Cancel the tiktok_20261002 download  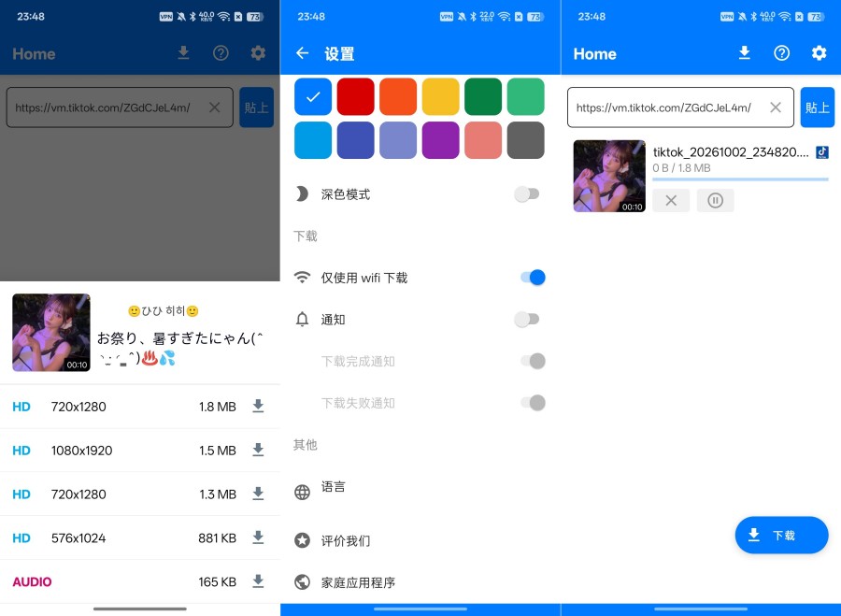tap(671, 201)
